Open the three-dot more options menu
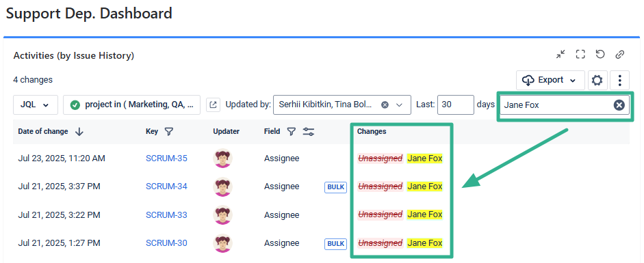The height and width of the screenshot is (263, 644). click(x=620, y=81)
